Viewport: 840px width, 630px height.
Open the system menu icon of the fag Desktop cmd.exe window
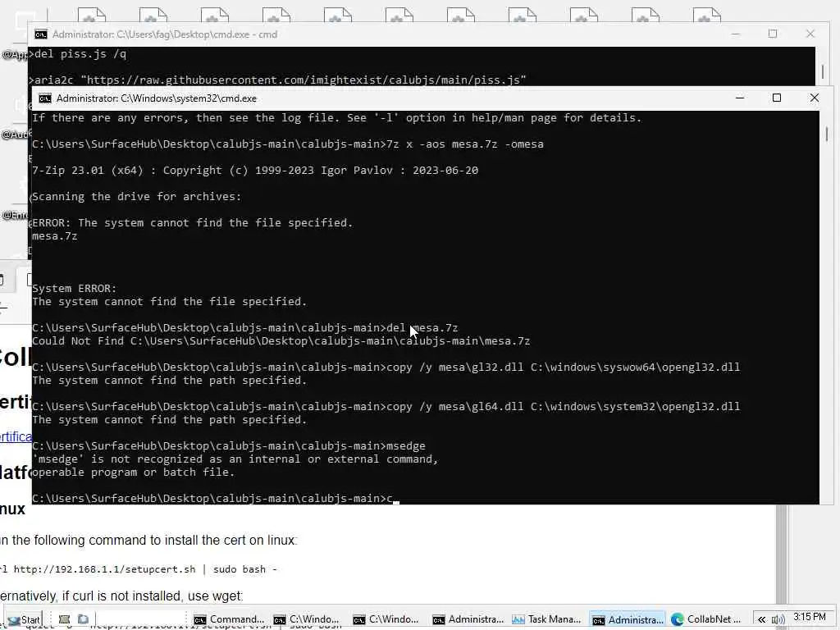pos(41,34)
